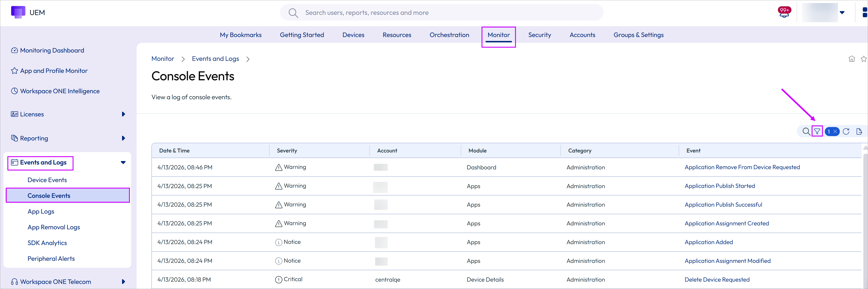868x289 pixels.
Task: Export the console events log
Action: click(859, 131)
